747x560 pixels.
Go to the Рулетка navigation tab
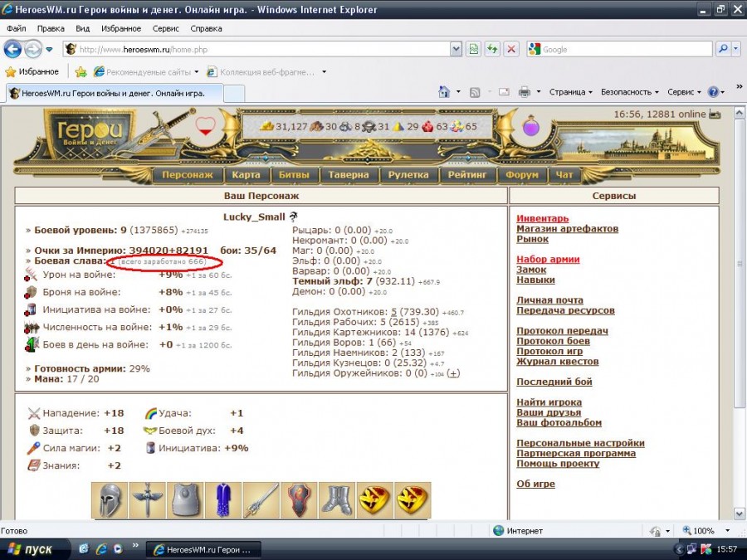(408, 175)
